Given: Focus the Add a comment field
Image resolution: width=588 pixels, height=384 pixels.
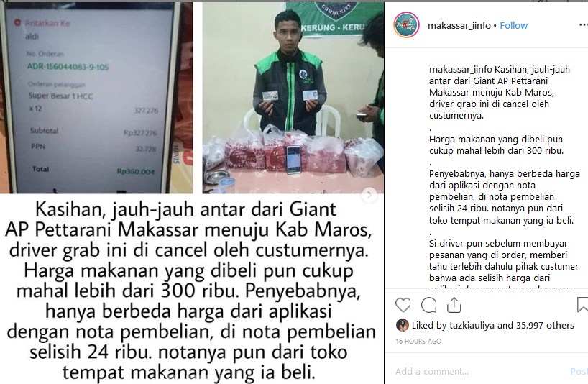Looking at the screenshot, I should [480, 371].
